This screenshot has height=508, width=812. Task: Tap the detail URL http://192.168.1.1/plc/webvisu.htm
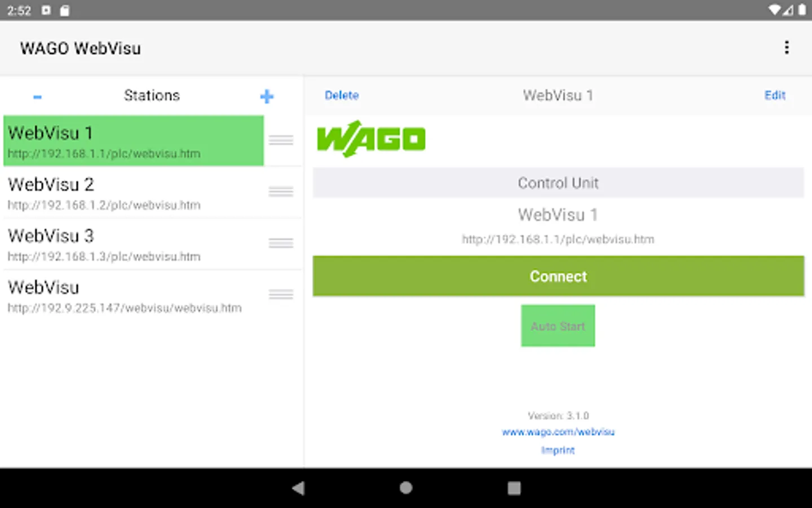558,239
